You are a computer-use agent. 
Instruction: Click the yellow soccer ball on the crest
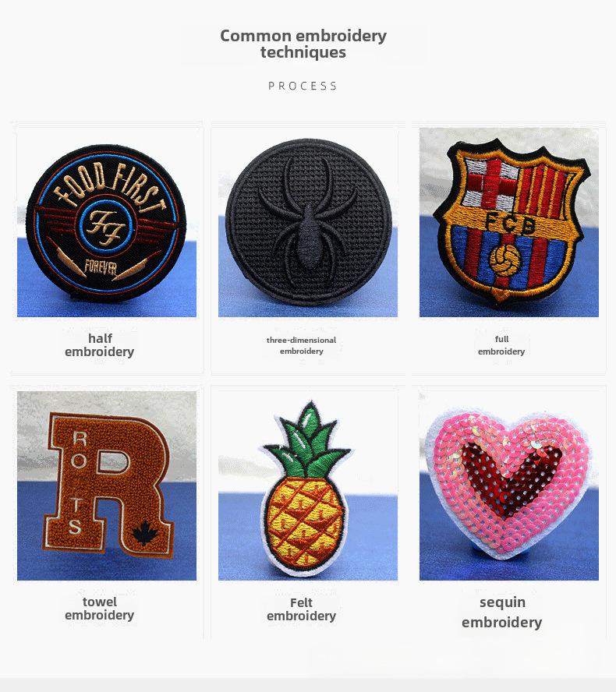click(x=505, y=259)
